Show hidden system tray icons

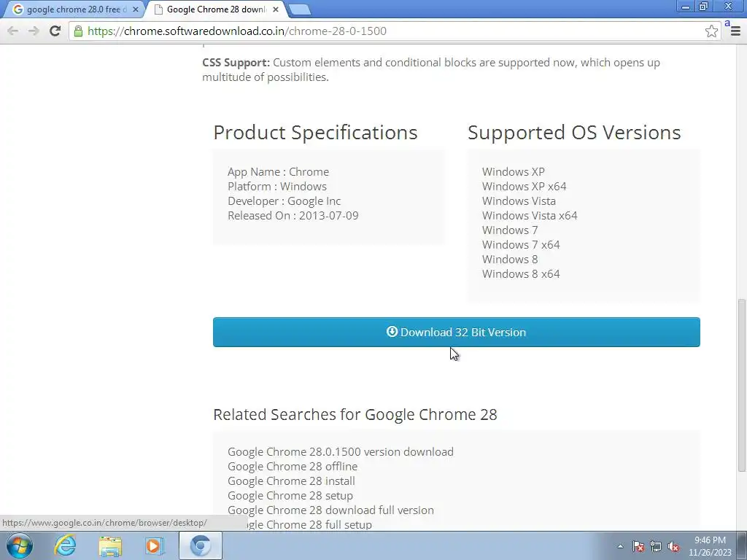(620, 546)
